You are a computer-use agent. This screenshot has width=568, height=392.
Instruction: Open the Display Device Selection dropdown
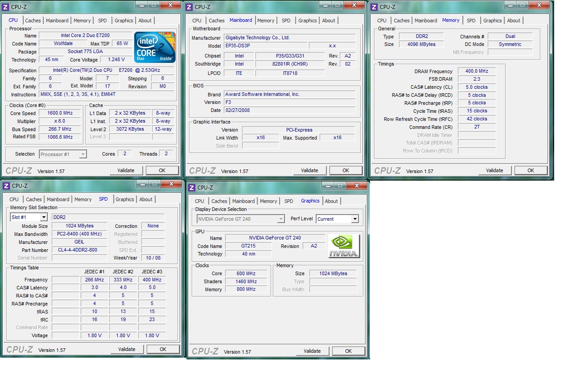tap(280, 219)
